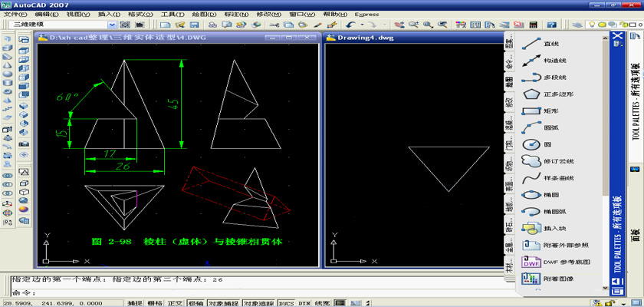This screenshot has width=644, height=307.
Task: Click the Cut (scissors) icon
Action: coord(274,25)
